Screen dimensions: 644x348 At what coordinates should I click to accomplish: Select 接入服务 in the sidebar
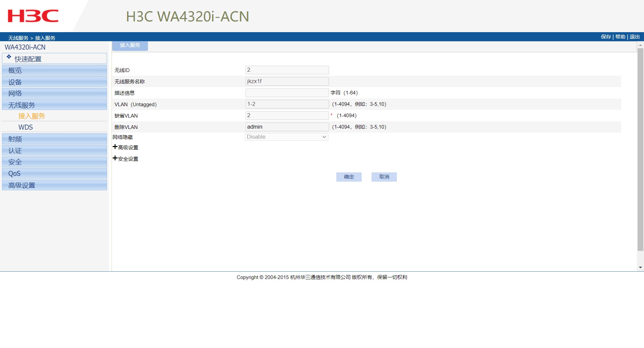(32, 116)
